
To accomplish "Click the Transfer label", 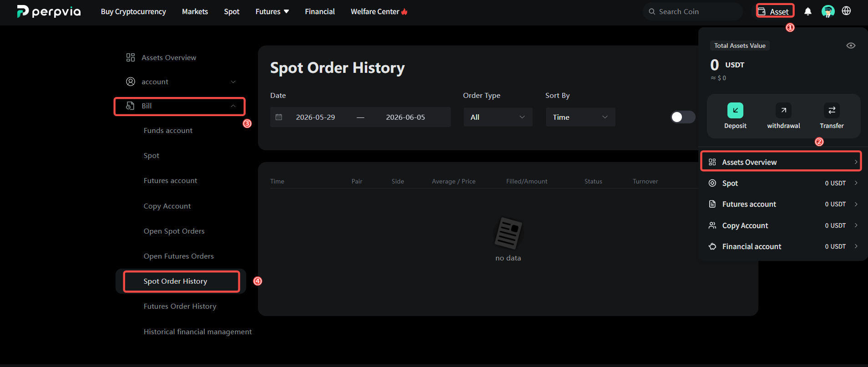I will point(832,126).
